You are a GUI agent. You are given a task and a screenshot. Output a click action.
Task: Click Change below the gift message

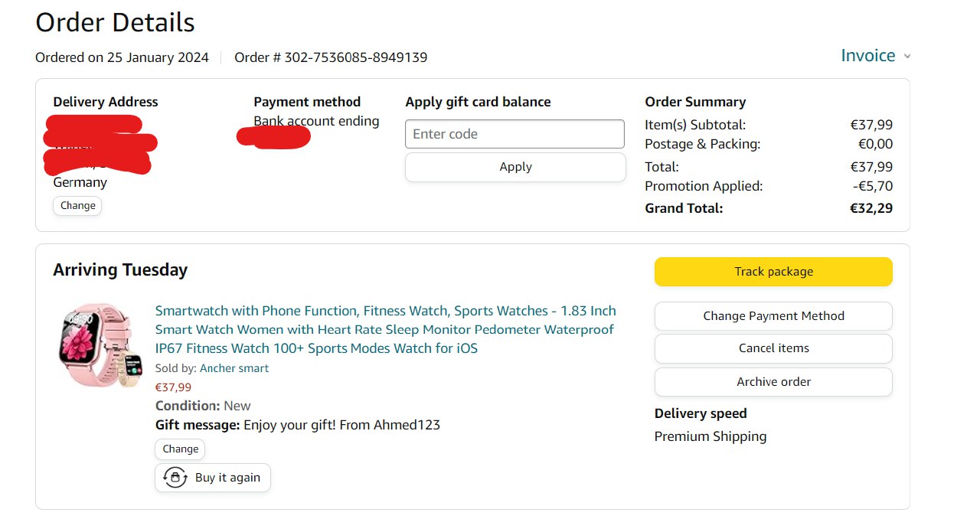(181, 449)
